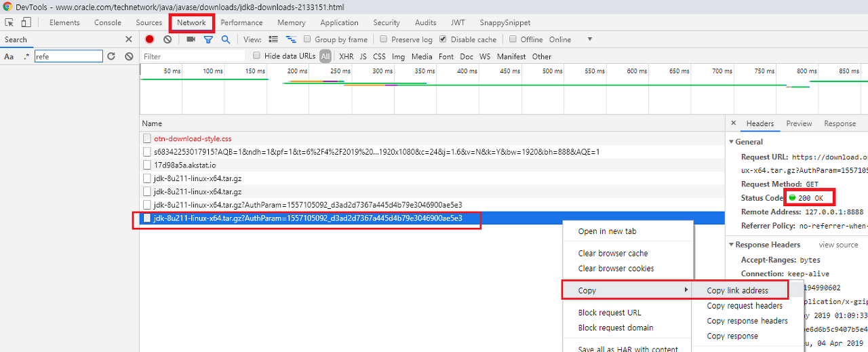Select the All filter type

point(326,56)
